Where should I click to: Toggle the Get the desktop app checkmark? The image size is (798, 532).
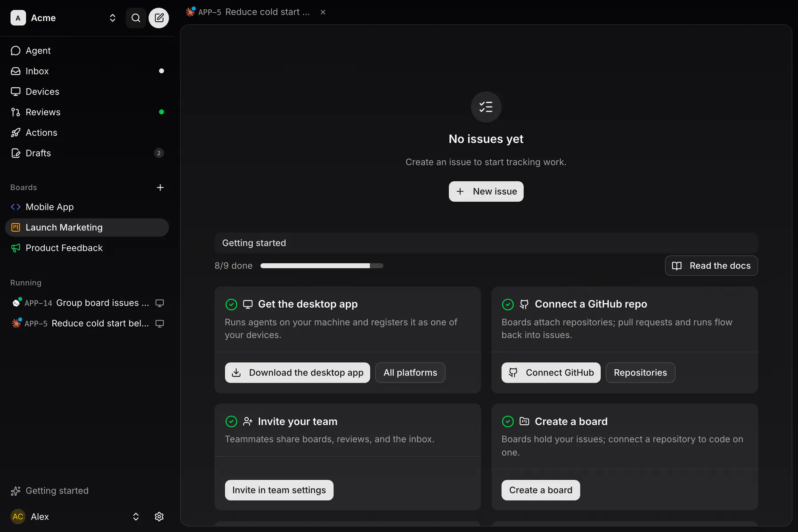[x=231, y=305]
